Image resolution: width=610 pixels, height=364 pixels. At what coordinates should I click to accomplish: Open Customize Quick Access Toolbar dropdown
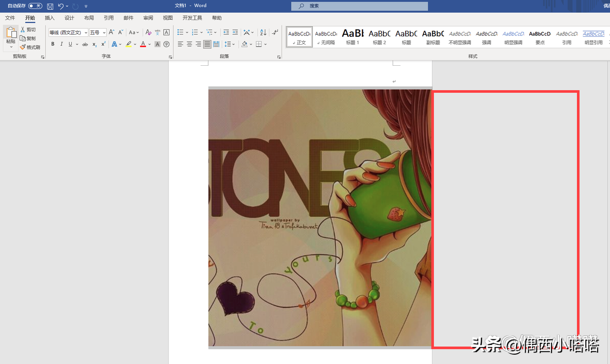coord(86,6)
